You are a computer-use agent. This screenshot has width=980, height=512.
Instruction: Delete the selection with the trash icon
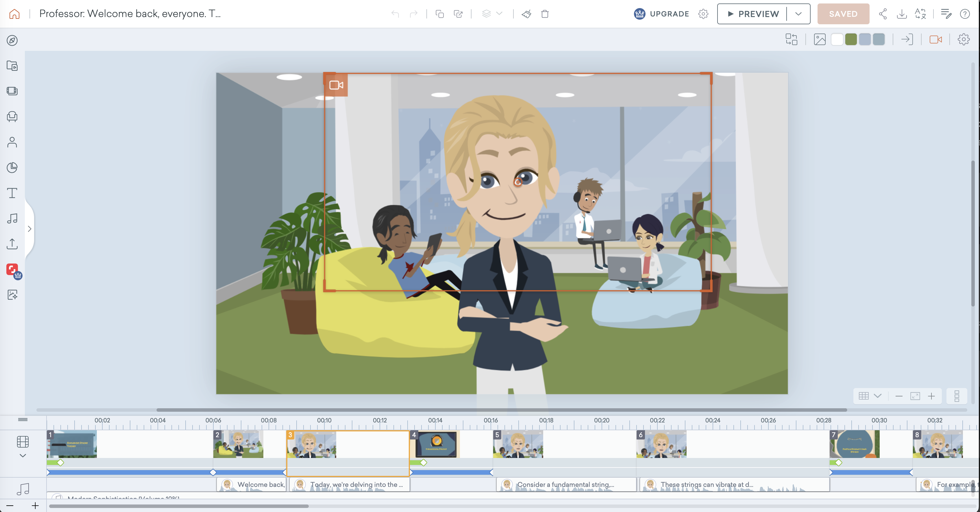(545, 14)
